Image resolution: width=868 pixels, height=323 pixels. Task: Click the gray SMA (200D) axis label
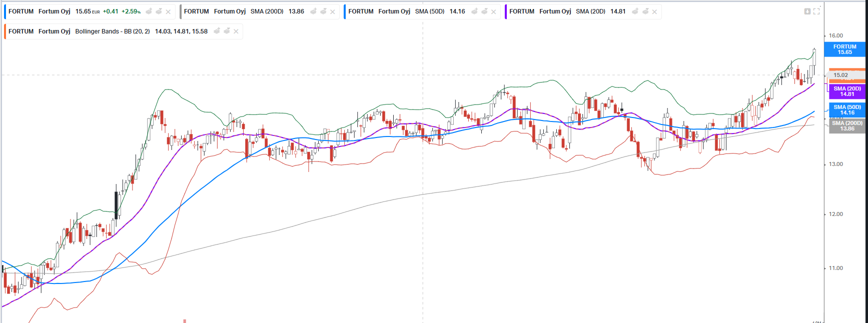click(x=846, y=126)
